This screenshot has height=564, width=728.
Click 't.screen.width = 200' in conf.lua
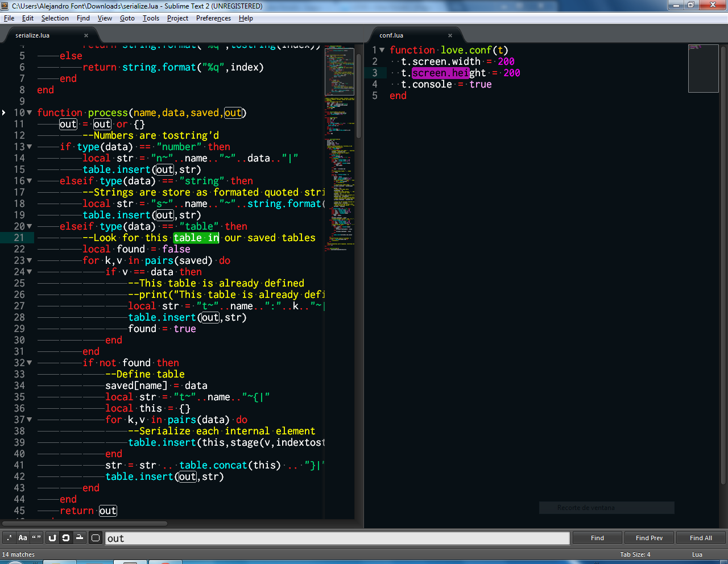pos(458,61)
